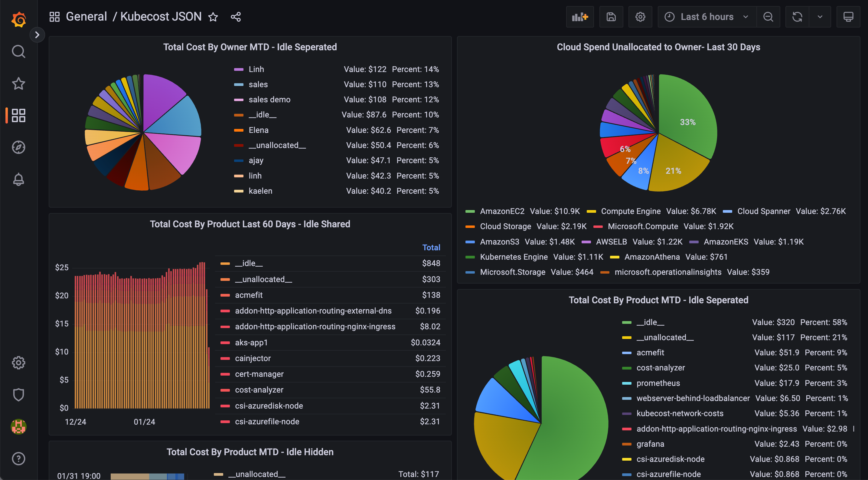Toggle the Linh series in the owner legend
The height and width of the screenshot is (480, 868).
[256, 69]
